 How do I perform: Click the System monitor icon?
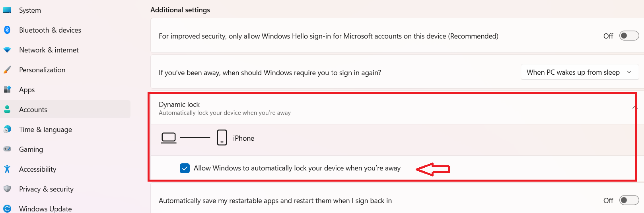tap(7, 10)
